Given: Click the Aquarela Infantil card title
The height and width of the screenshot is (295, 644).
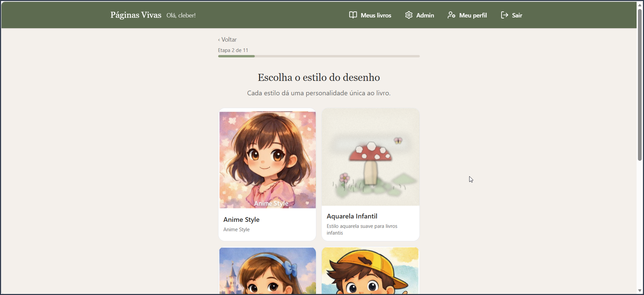Looking at the screenshot, I should (x=352, y=216).
